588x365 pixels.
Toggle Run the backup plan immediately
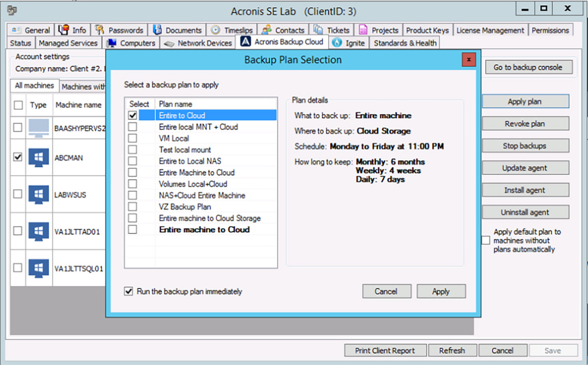129,291
